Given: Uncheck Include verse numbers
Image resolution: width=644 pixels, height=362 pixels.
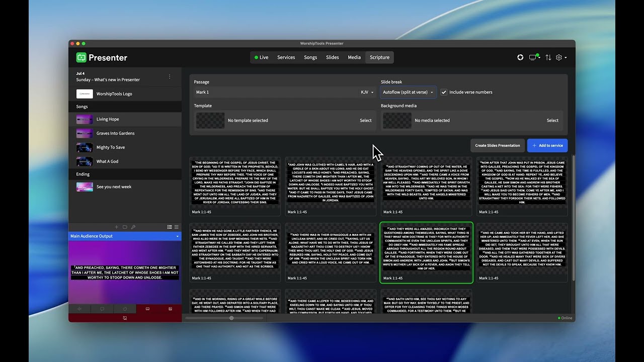Looking at the screenshot, I should [444, 92].
